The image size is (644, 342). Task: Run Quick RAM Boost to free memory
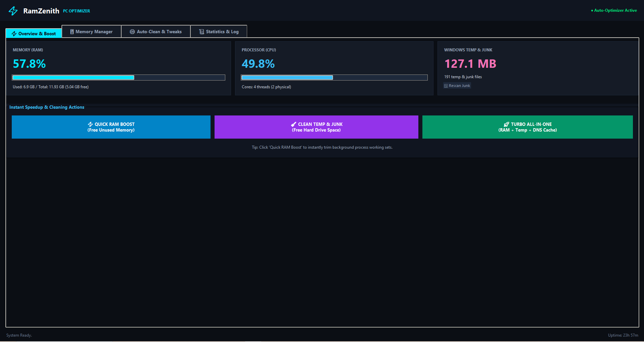111,127
